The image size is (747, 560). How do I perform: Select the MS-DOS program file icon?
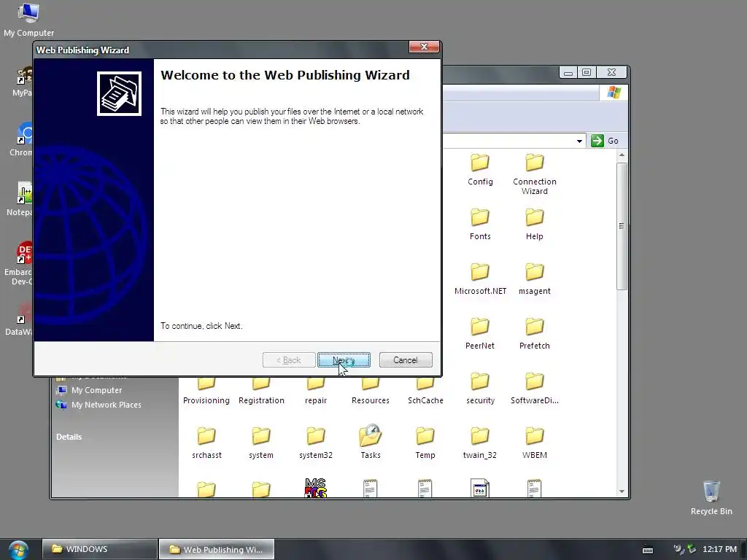coord(315,488)
